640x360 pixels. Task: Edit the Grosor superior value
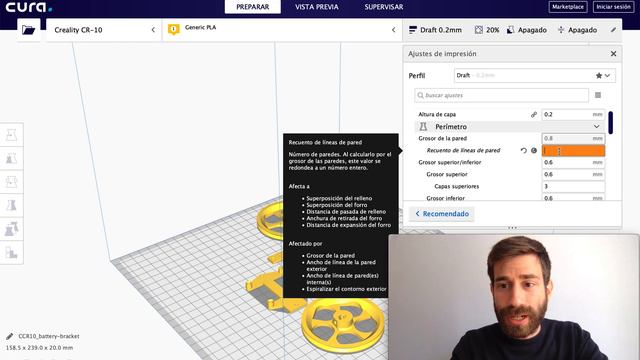(x=573, y=174)
